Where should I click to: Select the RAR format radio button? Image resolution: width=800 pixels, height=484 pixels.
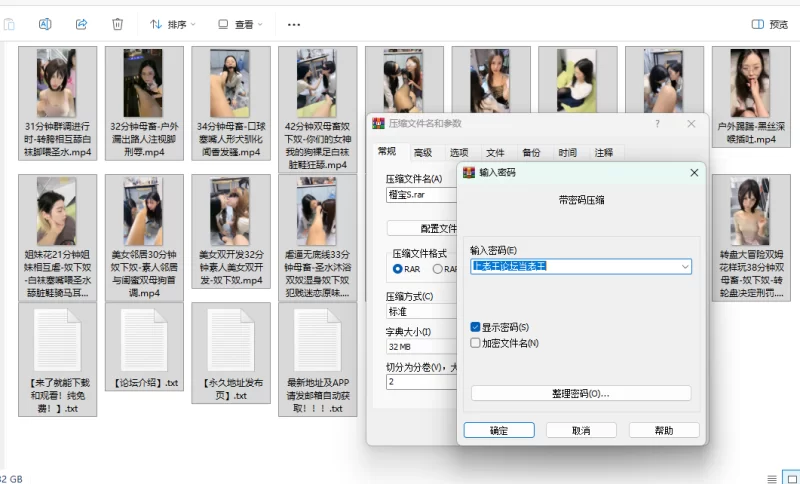[x=397, y=269]
